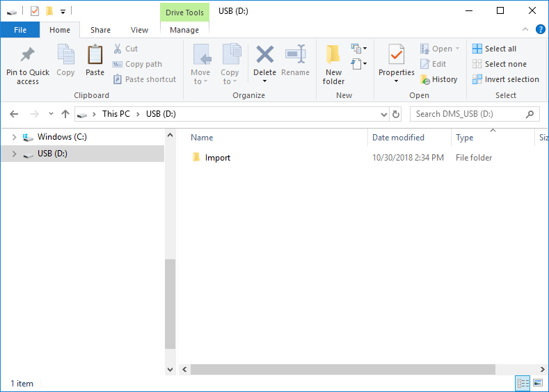Click the Paste clipboard icon
Viewport: 549px width, 392px height.
[x=95, y=56]
